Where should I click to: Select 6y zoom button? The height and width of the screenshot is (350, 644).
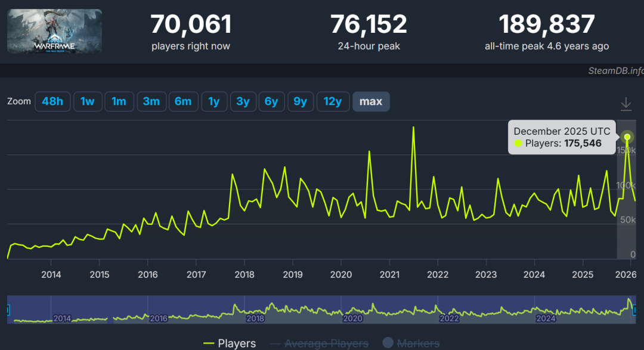coord(271,101)
